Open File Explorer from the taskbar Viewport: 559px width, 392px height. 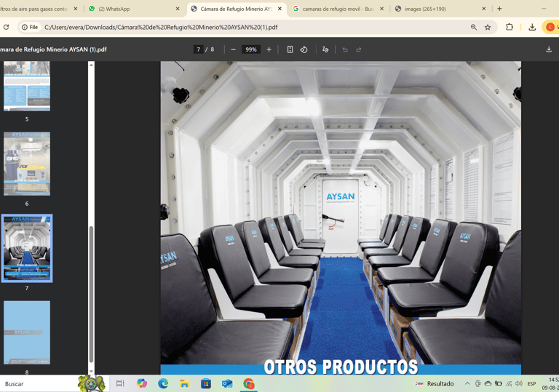[184, 383]
